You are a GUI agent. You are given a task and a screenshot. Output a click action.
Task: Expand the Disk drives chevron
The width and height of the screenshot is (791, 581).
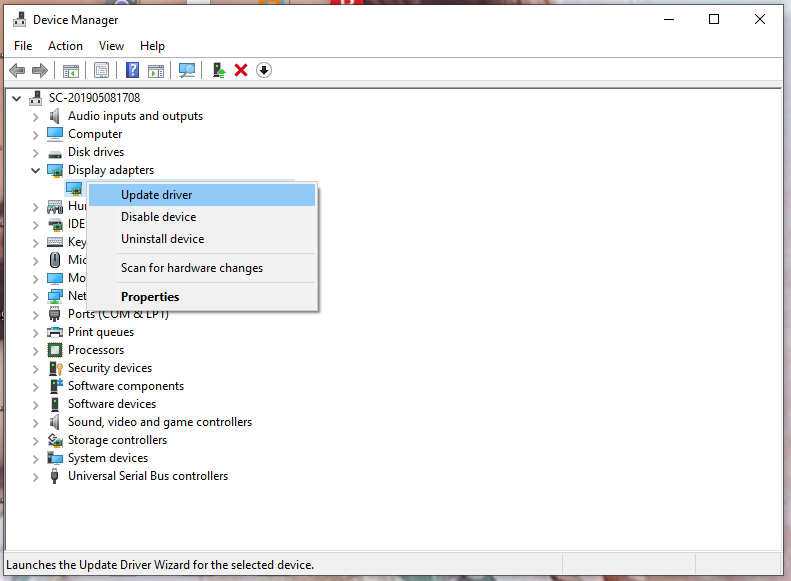pyautogui.click(x=35, y=153)
